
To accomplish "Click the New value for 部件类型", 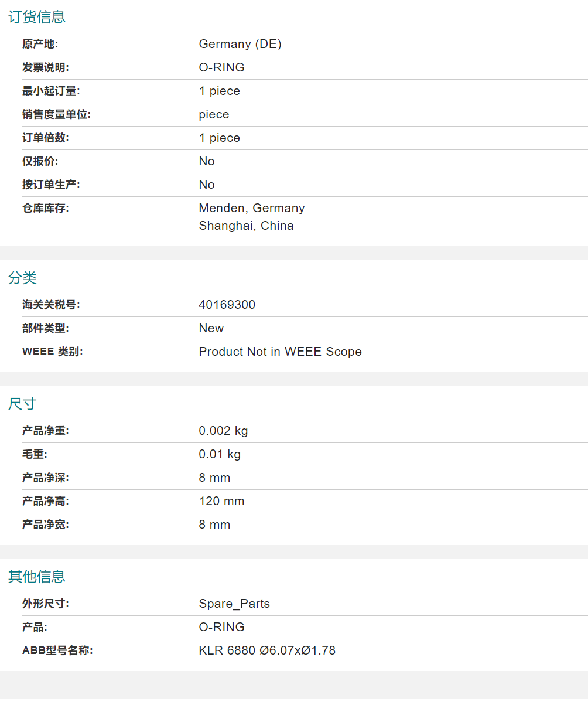I will [211, 328].
